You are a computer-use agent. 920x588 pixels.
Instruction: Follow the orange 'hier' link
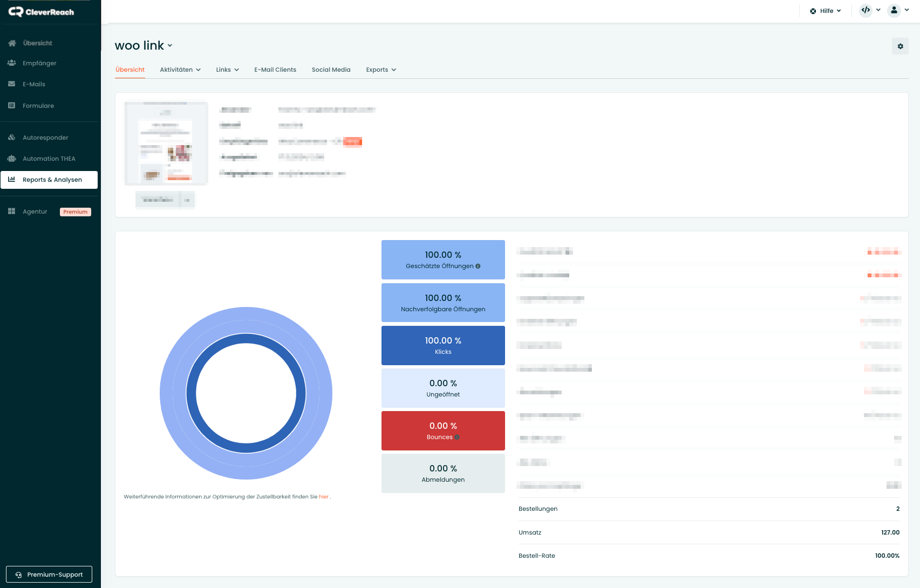point(323,497)
